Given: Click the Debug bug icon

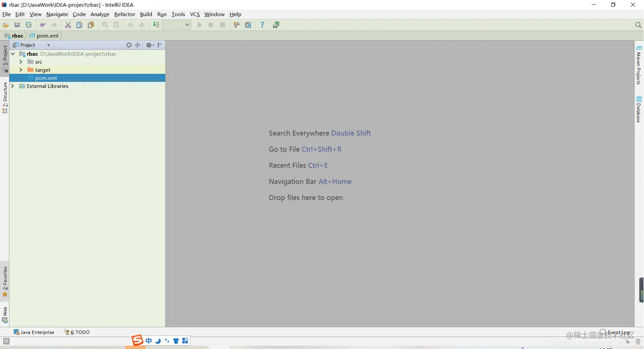Looking at the screenshot, I should coord(211,25).
